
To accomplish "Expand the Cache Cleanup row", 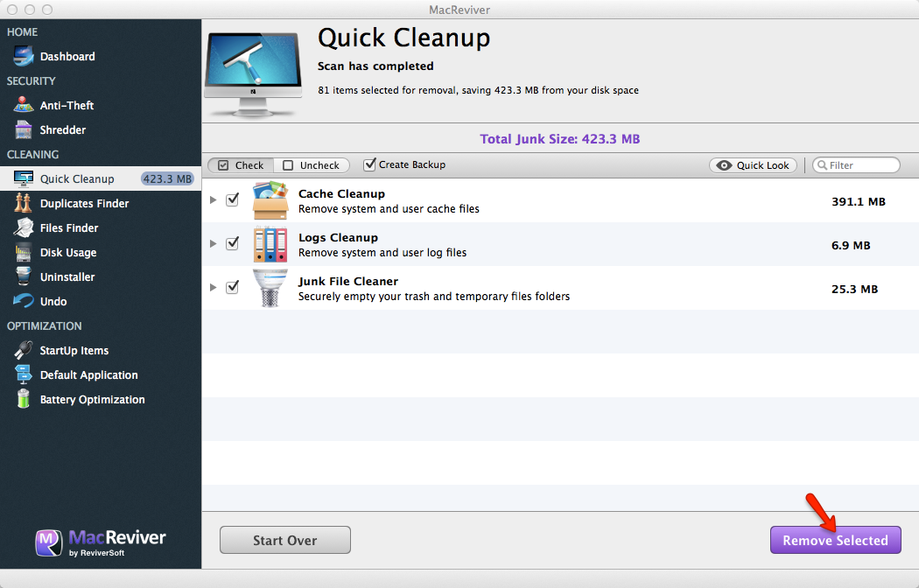I will [213, 200].
